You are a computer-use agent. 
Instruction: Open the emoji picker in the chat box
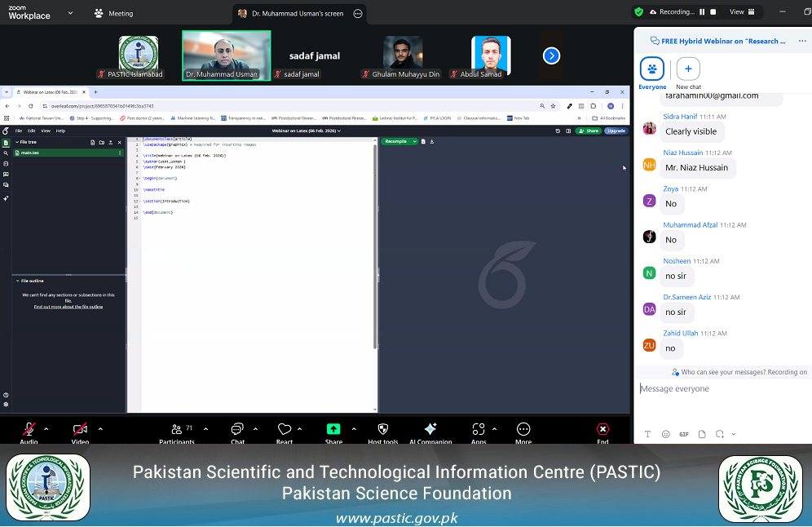pos(665,433)
